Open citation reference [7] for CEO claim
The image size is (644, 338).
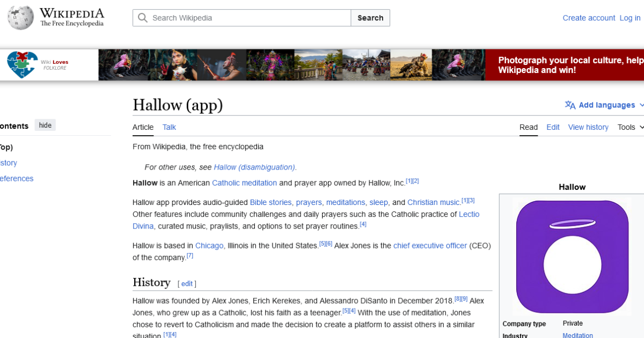(x=189, y=255)
